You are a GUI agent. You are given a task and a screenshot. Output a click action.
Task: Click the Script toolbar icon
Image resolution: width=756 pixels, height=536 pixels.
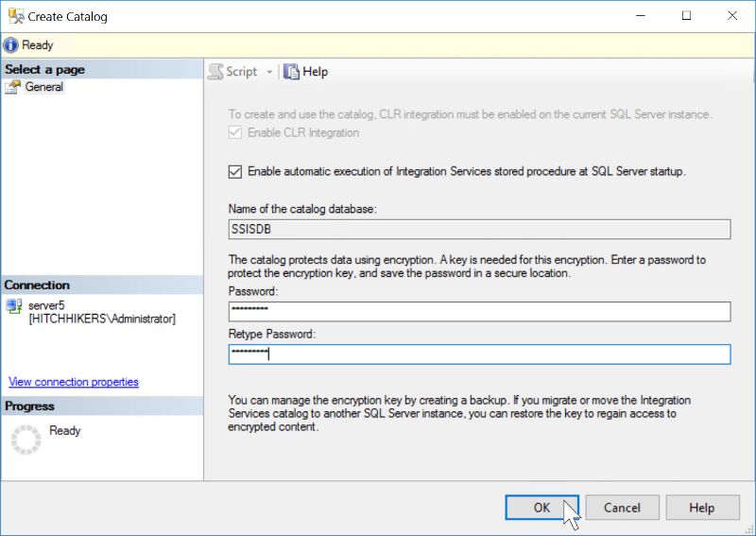point(215,72)
